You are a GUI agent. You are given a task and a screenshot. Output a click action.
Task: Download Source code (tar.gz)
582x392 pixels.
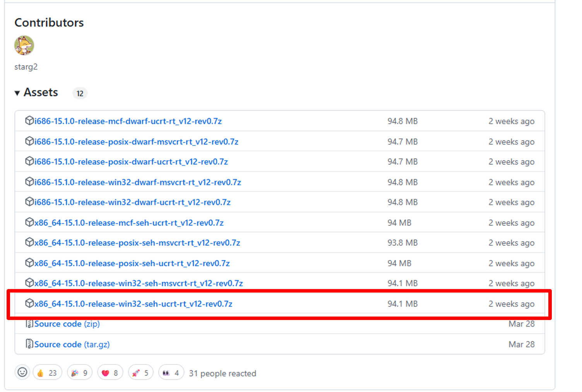point(72,344)
